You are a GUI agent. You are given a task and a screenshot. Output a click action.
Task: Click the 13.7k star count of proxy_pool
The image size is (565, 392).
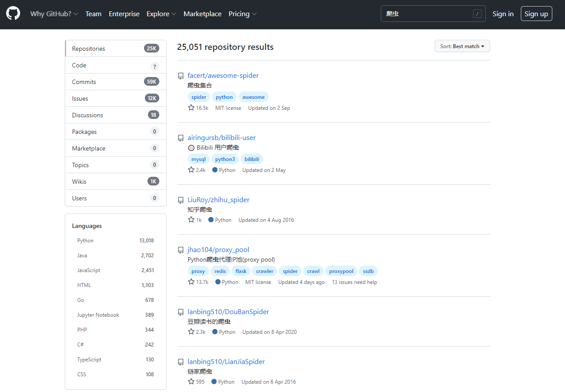pos(198,282)
